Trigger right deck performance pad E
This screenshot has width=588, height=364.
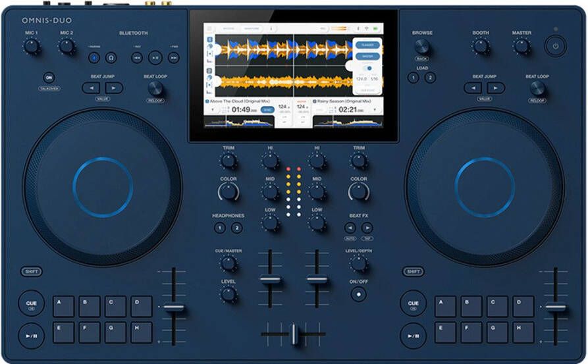tap(446, 332)
